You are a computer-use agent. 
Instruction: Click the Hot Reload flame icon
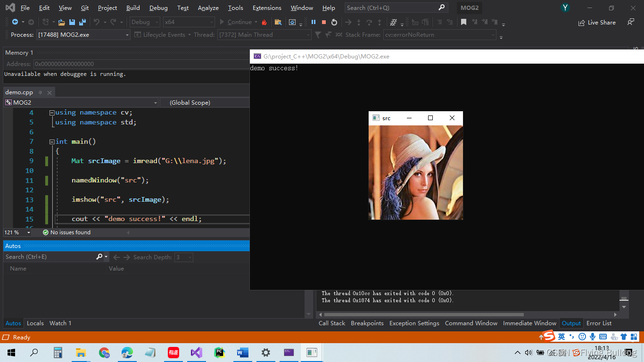[264, 22]
